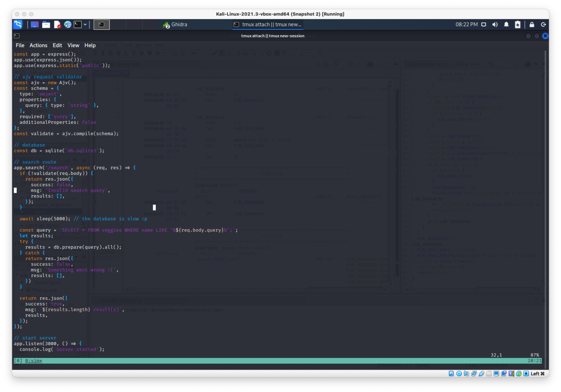Open the Edit menu

tap(57, 45)
